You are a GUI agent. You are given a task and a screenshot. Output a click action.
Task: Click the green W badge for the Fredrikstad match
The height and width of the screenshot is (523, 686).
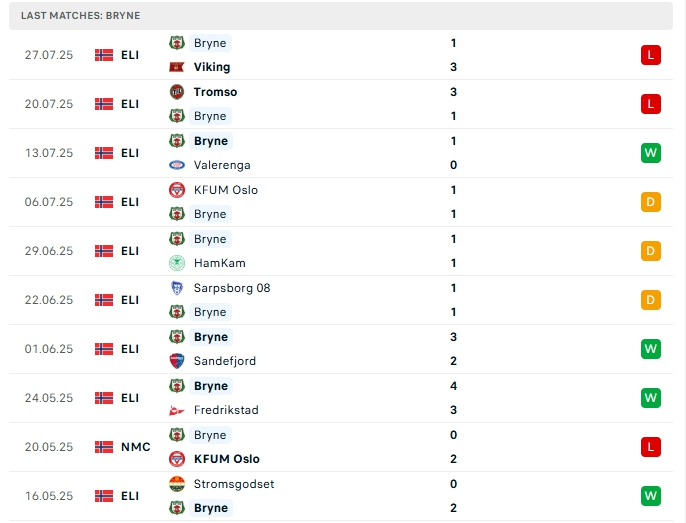click(651, 398)
